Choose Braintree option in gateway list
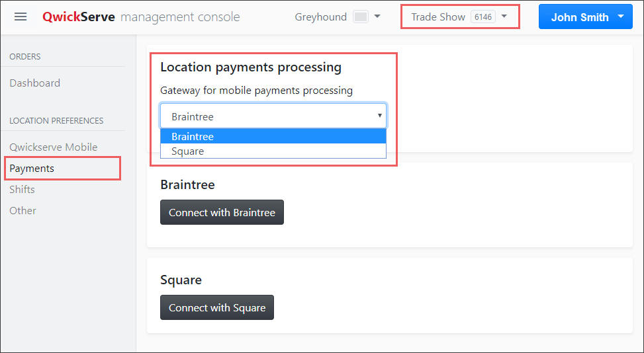 pyautogui.click(x=273, y=136)
